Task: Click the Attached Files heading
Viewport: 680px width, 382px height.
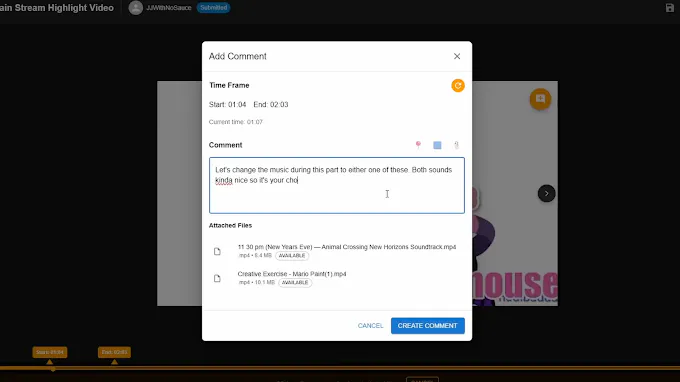Action: [230, 225]
